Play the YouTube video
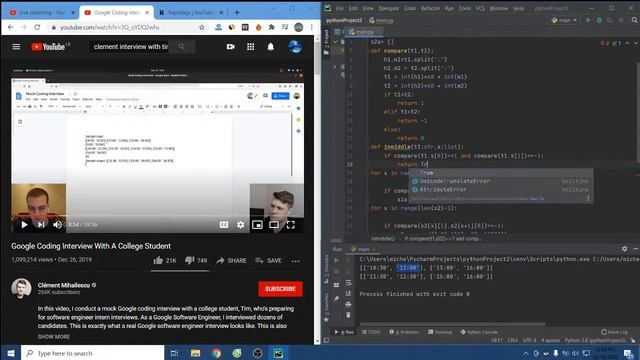This screenshot has width=640, height=360. [24, 224]
